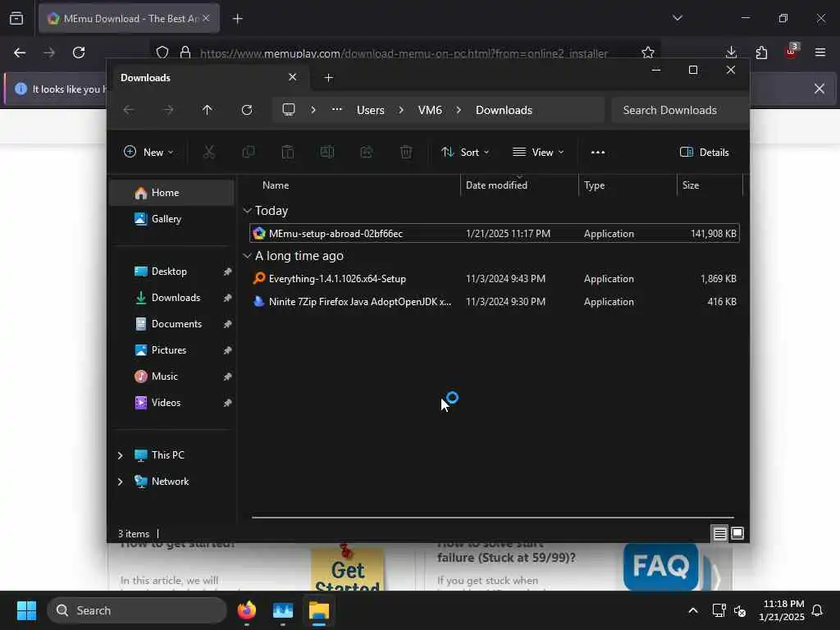Close the MEmu Download Firefox tab
This screenshot has height=630, width=840.
pyautogui.click(x=206, y=18)
